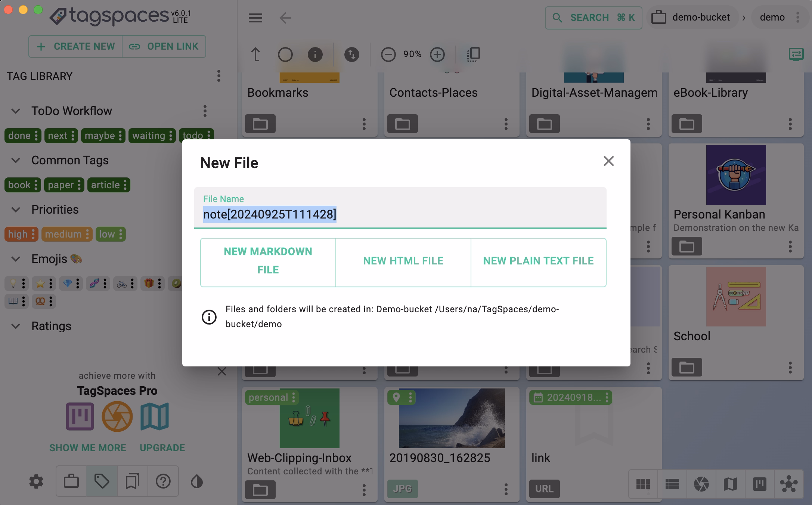Collapse the ToDo Workflow tag group
This screenshot has height=505, width=812.
click(16, 111)
